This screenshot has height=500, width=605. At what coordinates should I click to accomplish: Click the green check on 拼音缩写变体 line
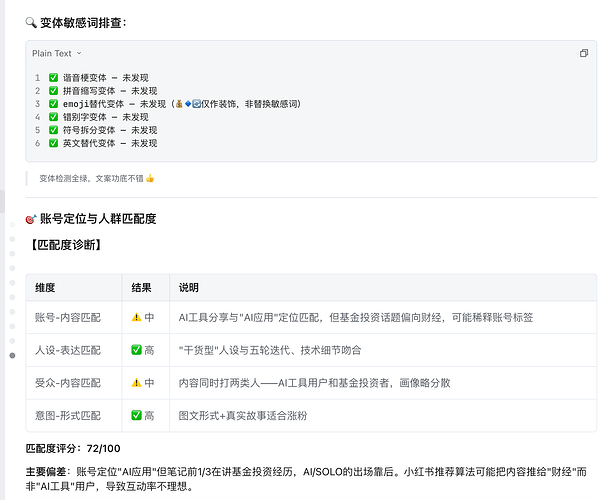tap(53, 91)
